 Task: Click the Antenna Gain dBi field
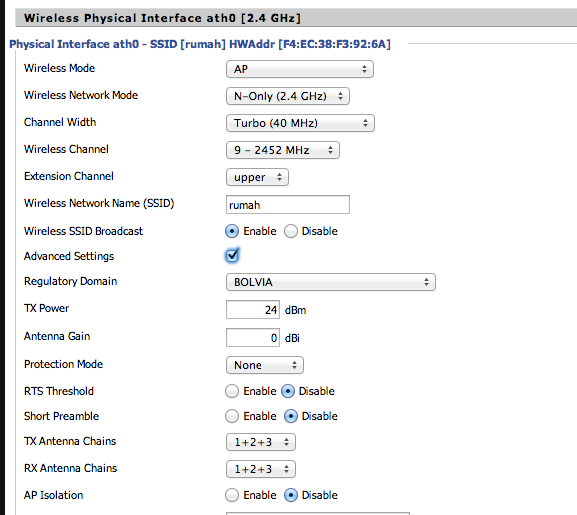(253, 338)
